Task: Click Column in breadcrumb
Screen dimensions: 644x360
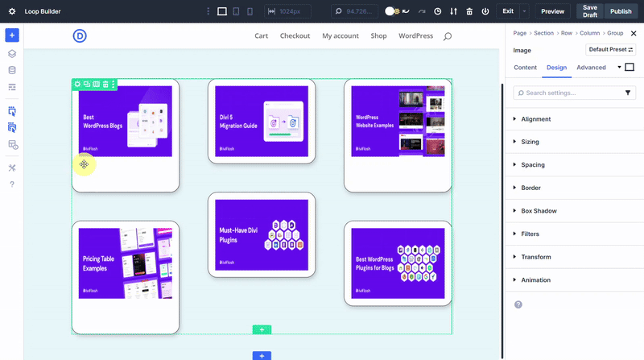Action: pyautogui.click(x=590, y=33)
